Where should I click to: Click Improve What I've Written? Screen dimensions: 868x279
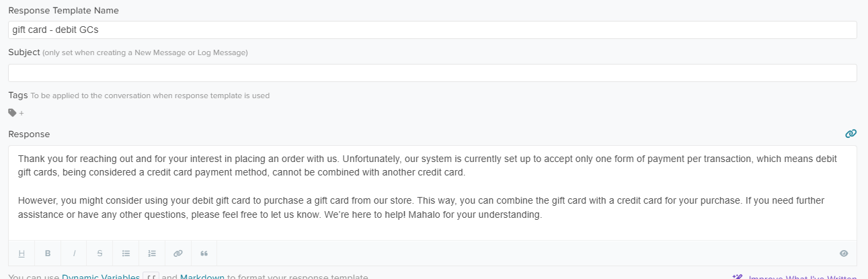point(802,277)
